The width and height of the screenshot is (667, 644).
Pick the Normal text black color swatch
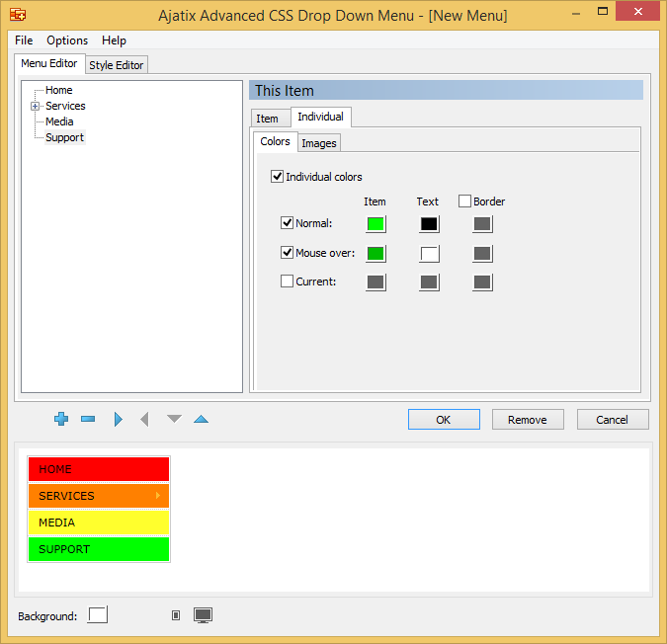click(429, 224)
